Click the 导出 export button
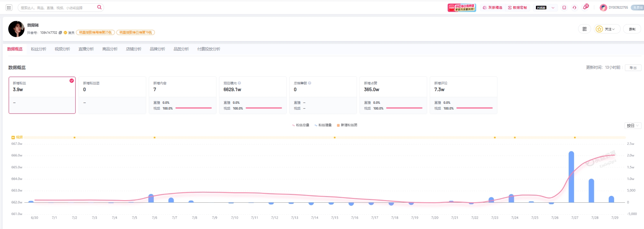The image size is (644, 229). 633,68
